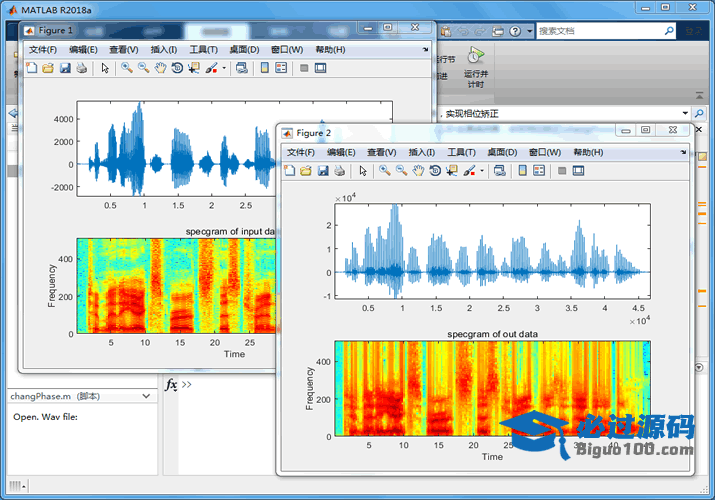This screenshot has height=500, width=715.
Task: Select Edit Plot arrow in Figure 1 toolbar
Action: (x=105, y=68)
